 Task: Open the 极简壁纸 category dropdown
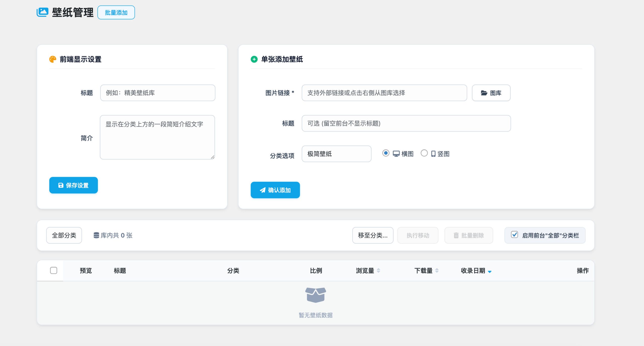(336, 154)
